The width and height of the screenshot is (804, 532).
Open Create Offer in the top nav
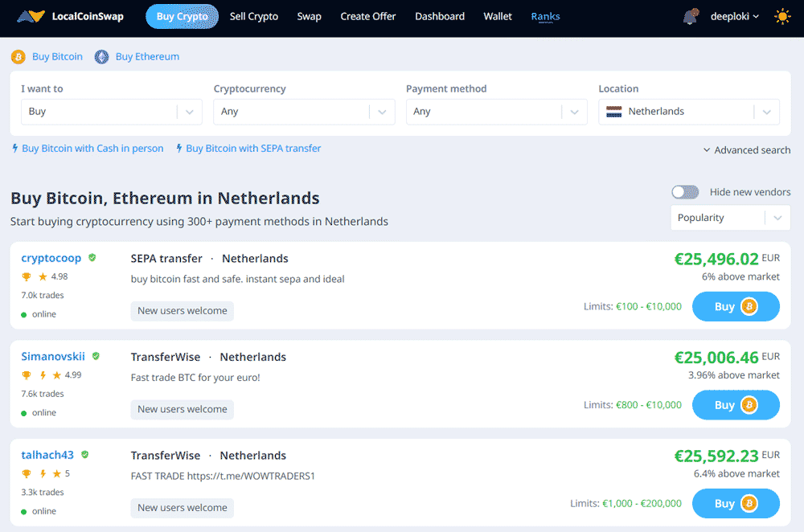click(368, 16)
